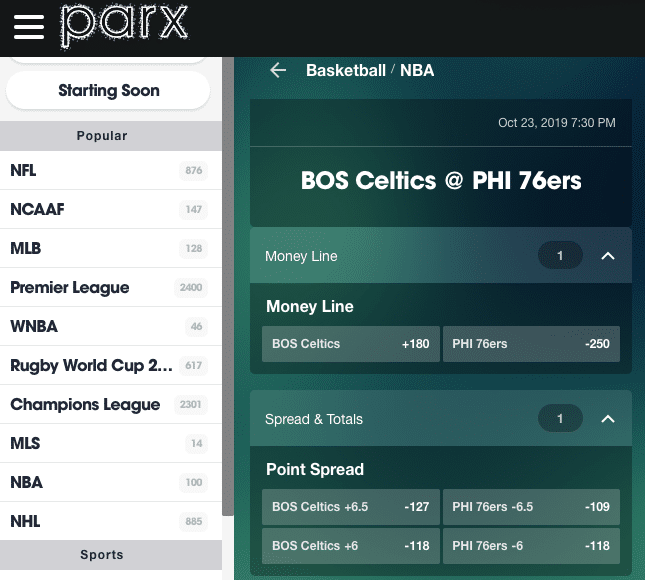Image resolution: width=645 pixels, height=580 pixels.
Task: Open Premier League betting
Action: pos(111,288)
